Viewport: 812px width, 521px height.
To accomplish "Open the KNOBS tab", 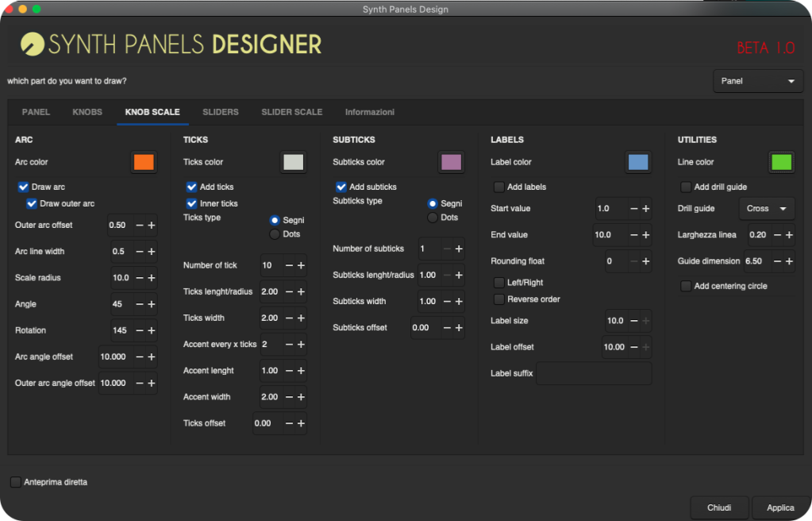I will coord(87,112).
